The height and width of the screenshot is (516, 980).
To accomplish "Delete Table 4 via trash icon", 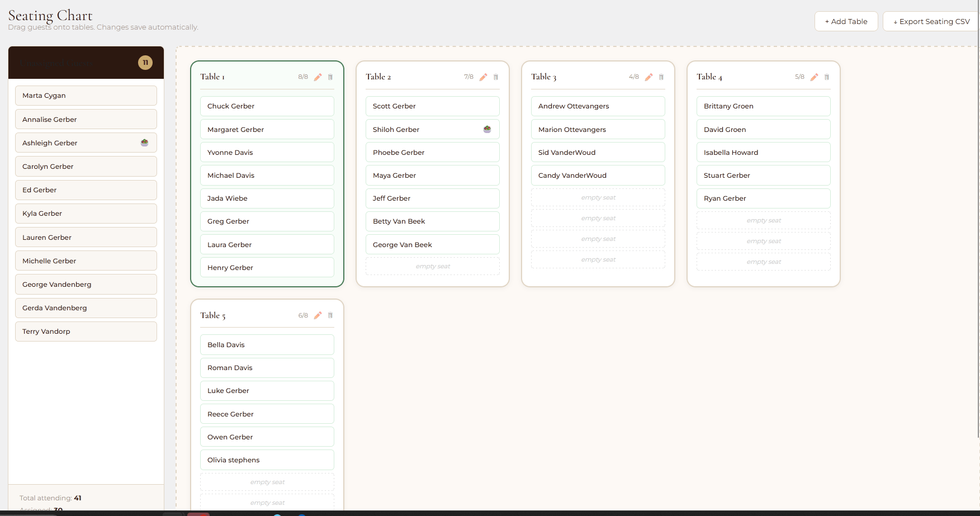I will (x=827, y=77).
